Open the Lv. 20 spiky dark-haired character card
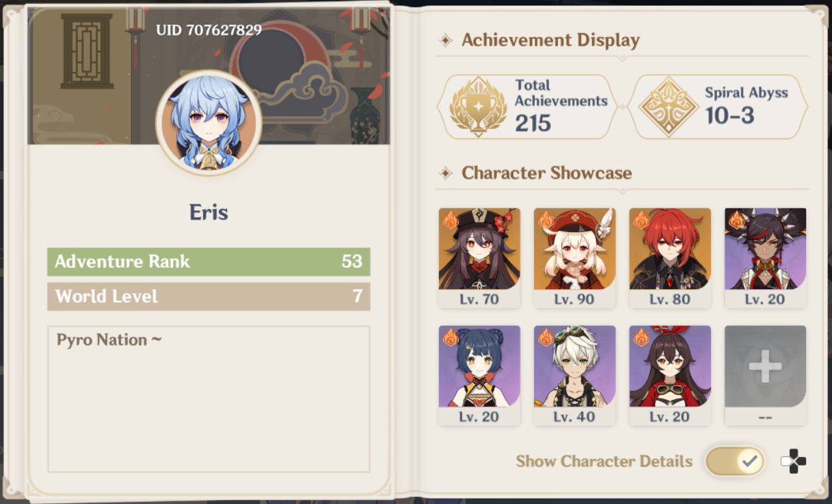The height and width of the screenshot is (504, 832). tap(765, 258)
